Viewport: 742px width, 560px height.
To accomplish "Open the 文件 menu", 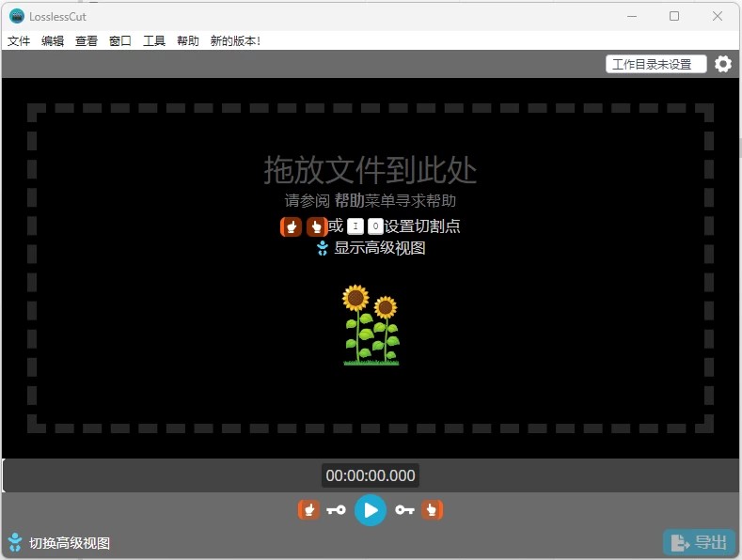I will [19, 41].
